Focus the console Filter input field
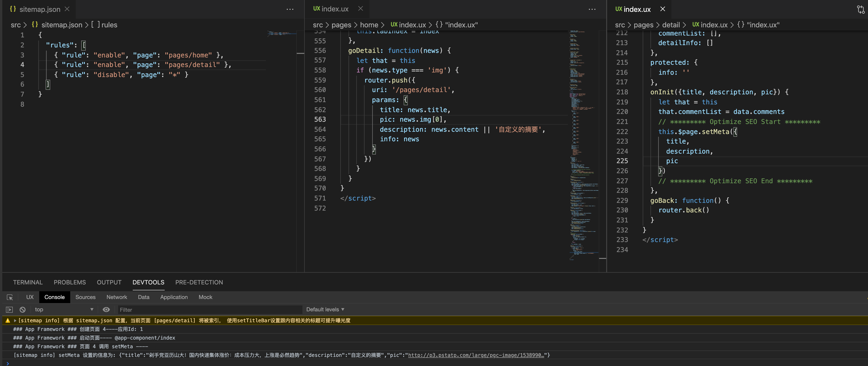The width and height of the screenshot is (868, 366). (209, 310)
